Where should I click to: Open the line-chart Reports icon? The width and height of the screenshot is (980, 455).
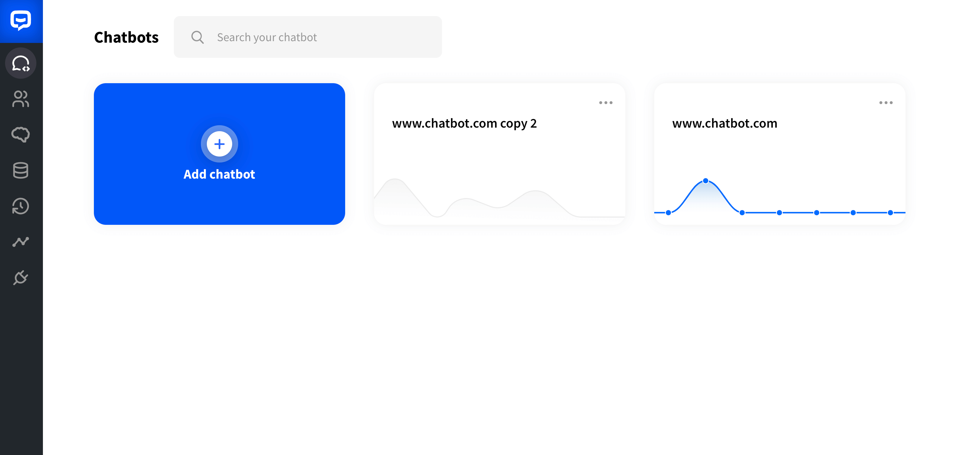point(21,242)
